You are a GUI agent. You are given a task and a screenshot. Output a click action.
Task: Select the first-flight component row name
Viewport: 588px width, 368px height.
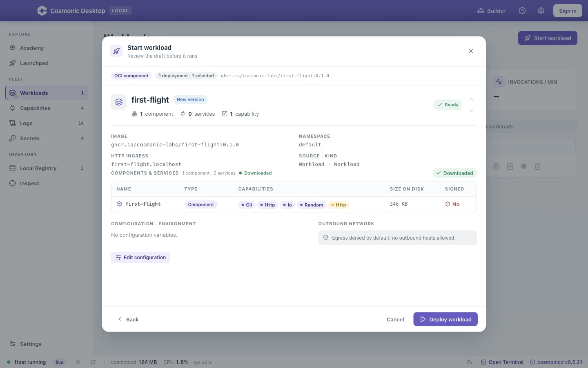(143, 204)
